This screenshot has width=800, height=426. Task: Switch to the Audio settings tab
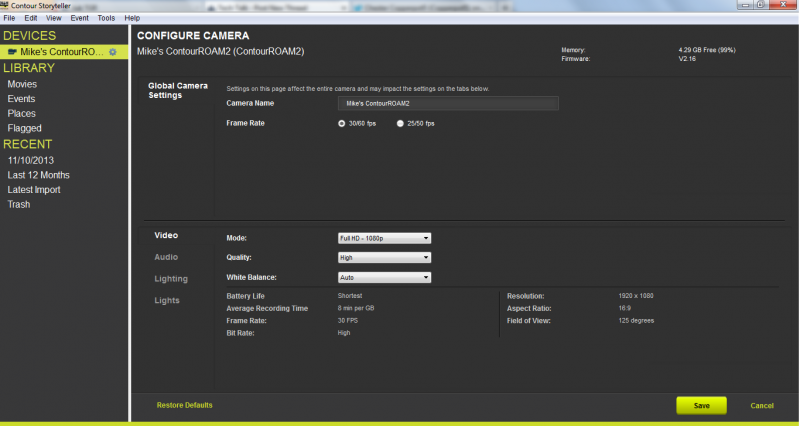click(166, 257)
